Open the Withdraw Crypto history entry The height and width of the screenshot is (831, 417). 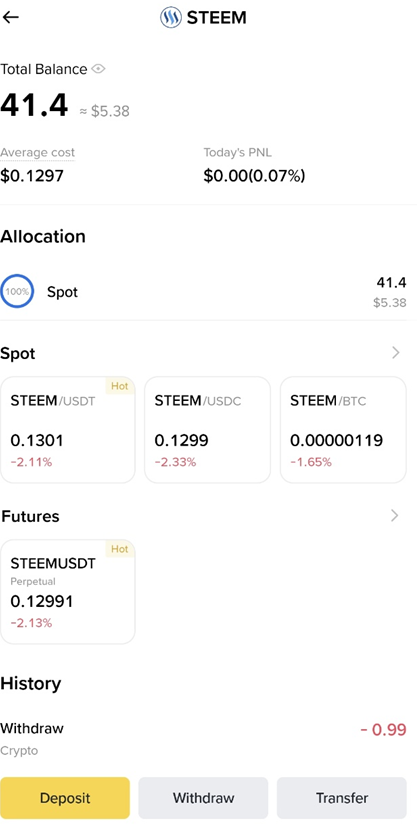203,739
